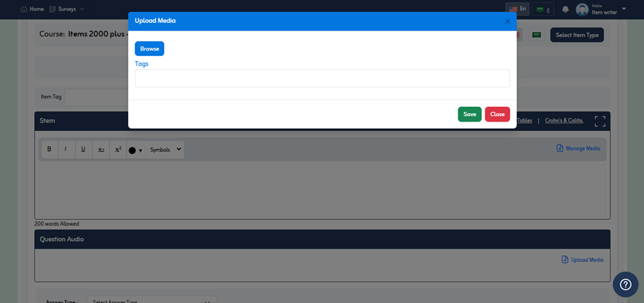Switch language to English flag toggle
644x303 pixels.
pos(517,9)
